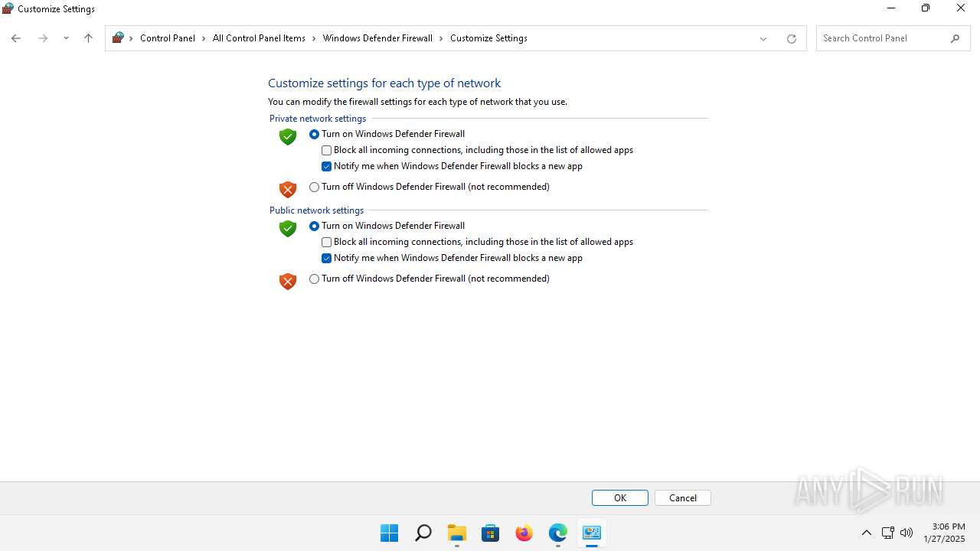Screen dimensions: 980x551
Task: Click the Customize Settings breadcrumb
Action: 488,38
